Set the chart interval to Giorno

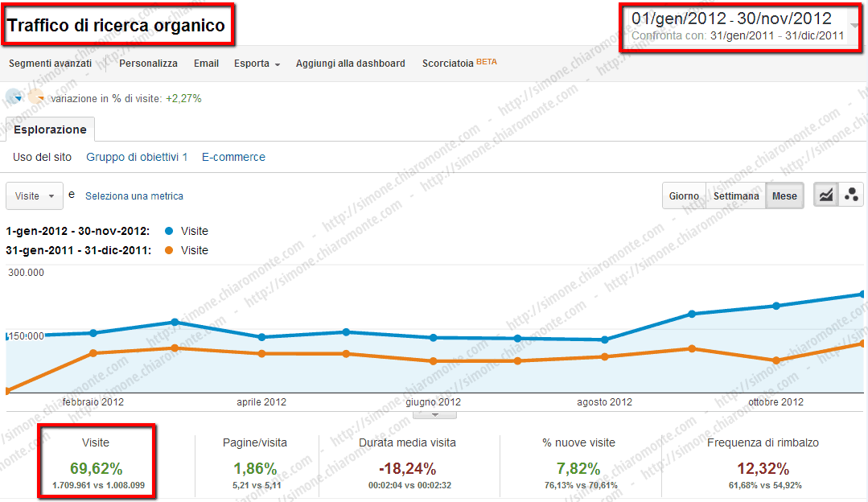(x=684, y=196)
